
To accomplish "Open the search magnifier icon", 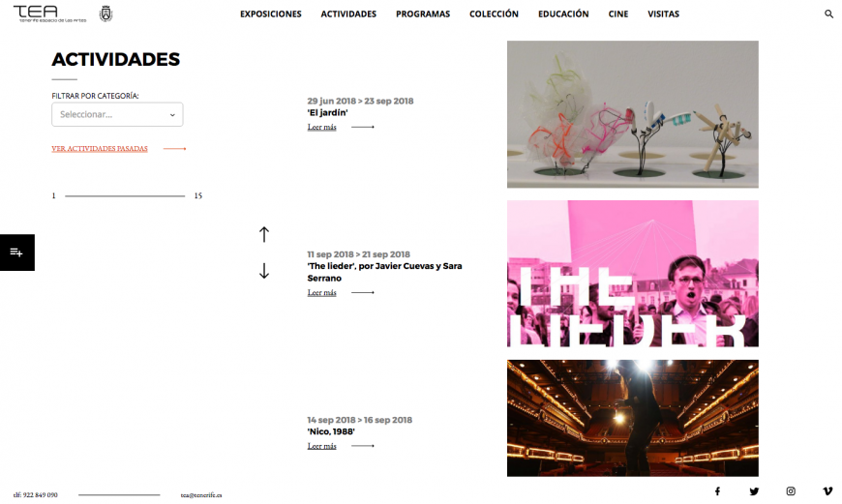I will (828, 14).
